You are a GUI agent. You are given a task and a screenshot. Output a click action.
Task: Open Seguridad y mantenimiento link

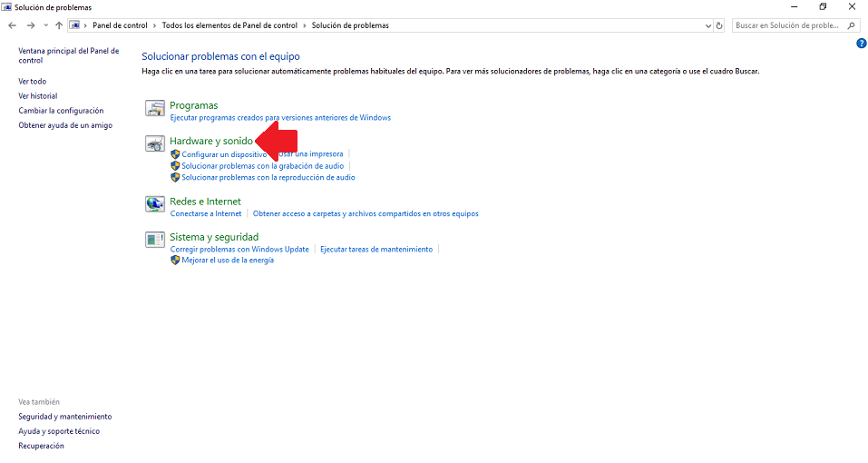[x=64, y=417]
